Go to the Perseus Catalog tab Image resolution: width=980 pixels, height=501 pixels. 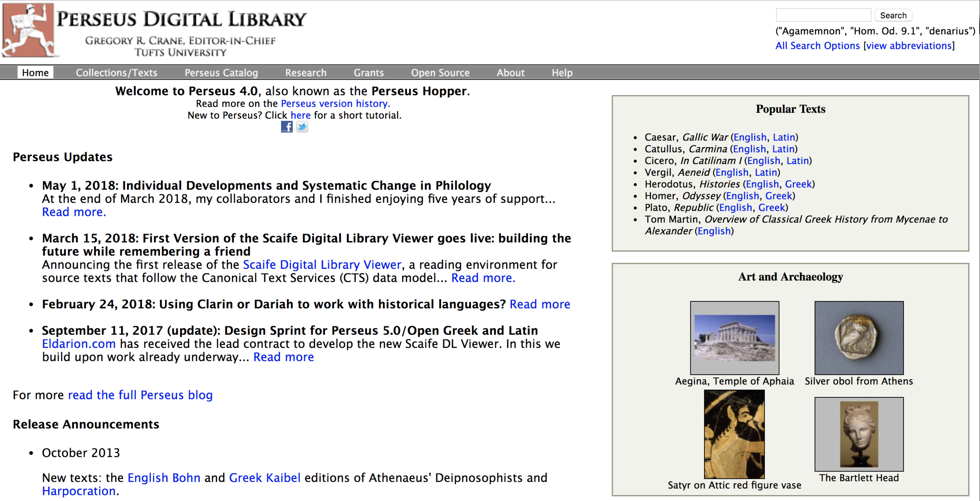[221, 73]
